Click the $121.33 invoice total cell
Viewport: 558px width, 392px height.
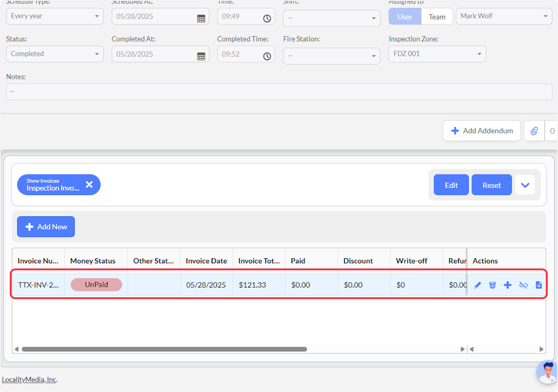coord(259,285)
